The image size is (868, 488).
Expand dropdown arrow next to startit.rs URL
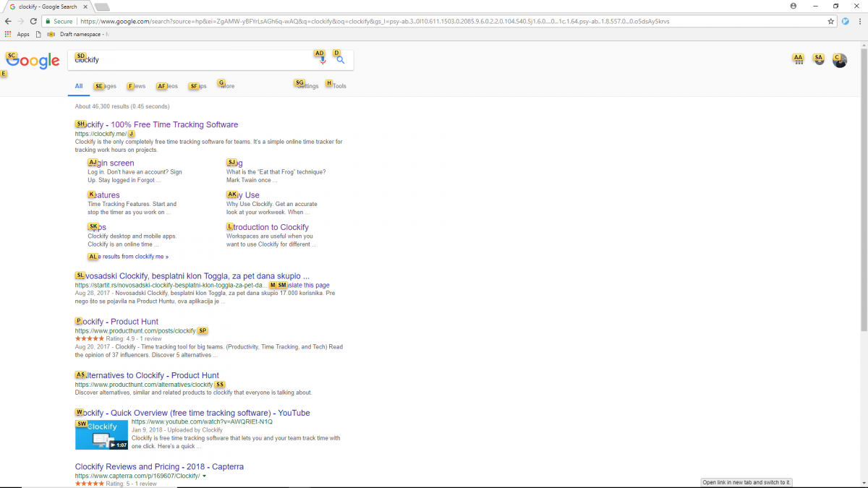[272, 286]
